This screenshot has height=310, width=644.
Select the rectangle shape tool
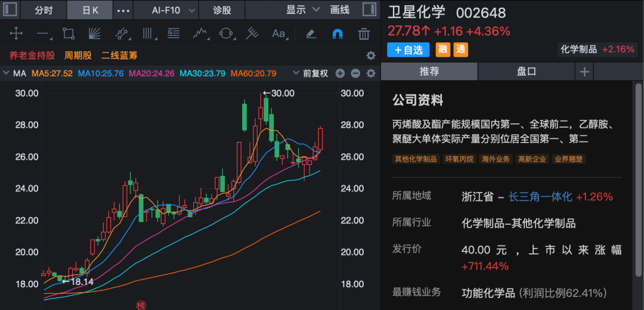click(69, 33)
